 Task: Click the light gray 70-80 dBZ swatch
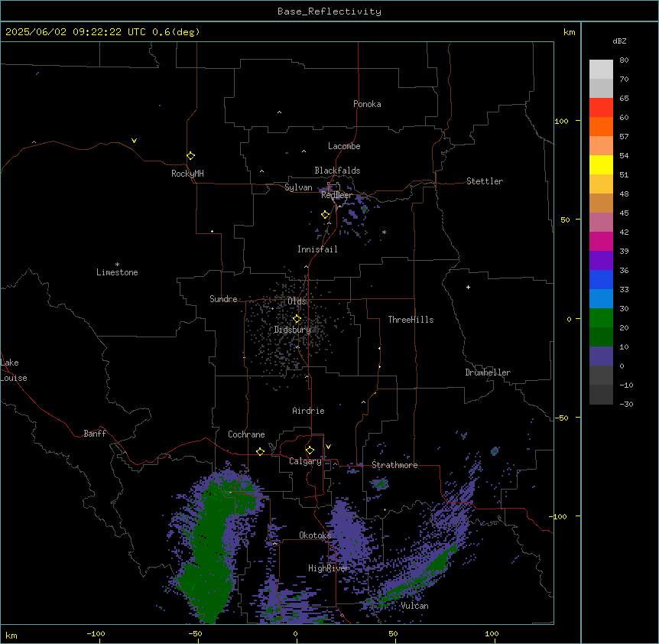click(601, 70)
